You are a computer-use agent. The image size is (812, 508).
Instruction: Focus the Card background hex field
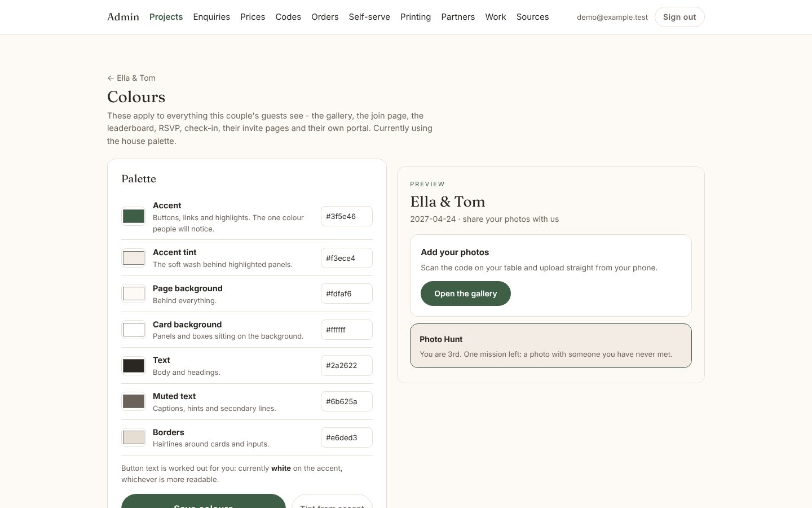347,330
